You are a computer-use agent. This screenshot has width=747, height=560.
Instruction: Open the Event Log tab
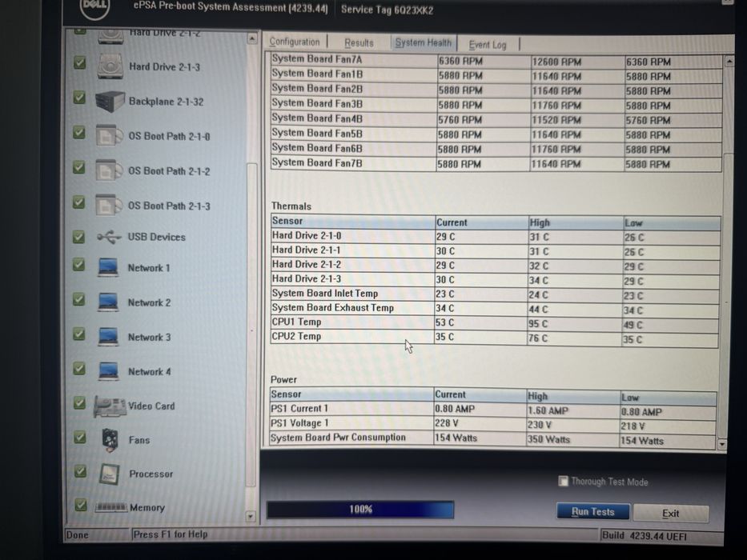[x=488, y=45]
